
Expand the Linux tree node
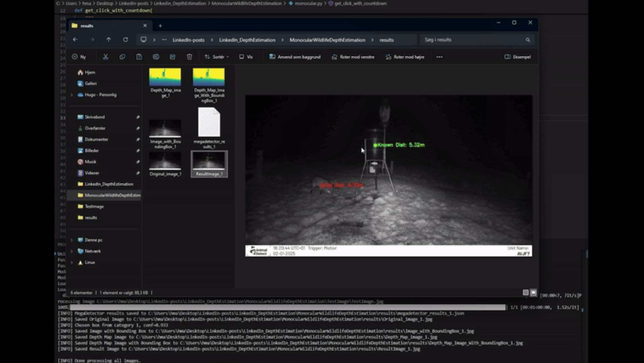click(x=71, y=262)
